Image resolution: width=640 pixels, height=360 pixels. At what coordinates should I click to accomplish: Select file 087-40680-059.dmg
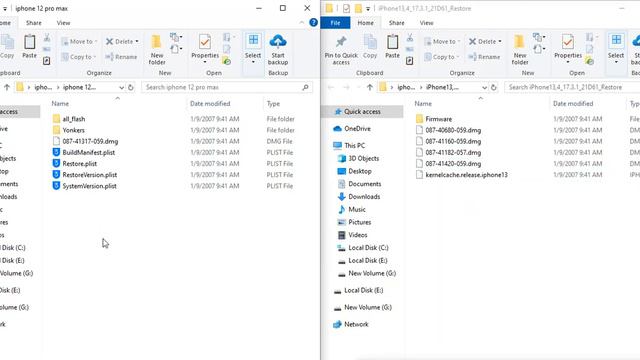(x=453, y=130)
